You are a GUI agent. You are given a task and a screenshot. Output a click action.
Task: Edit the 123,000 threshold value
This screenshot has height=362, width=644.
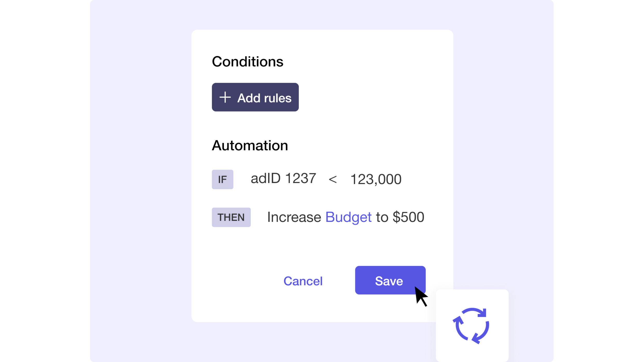pyautogui.click(x=376, y=179)
